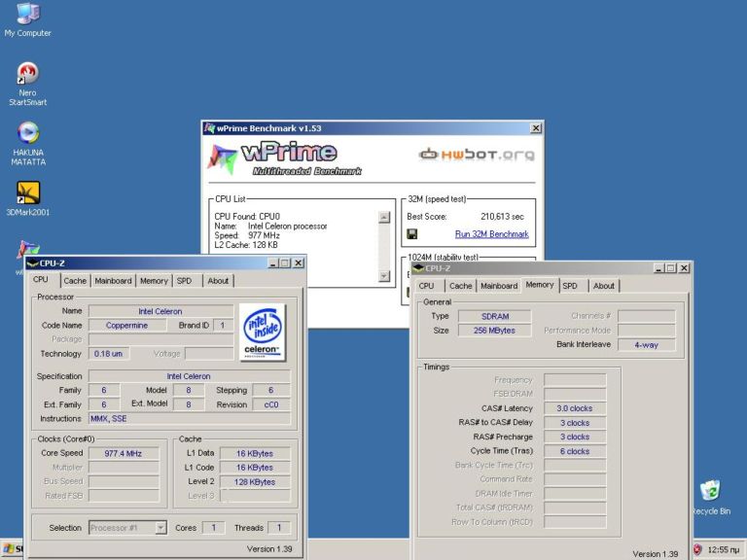Viewport: 747px width, 560px height.
Task: Click the L1 Data 16 KBytes field
Action: tap(255, 453)
